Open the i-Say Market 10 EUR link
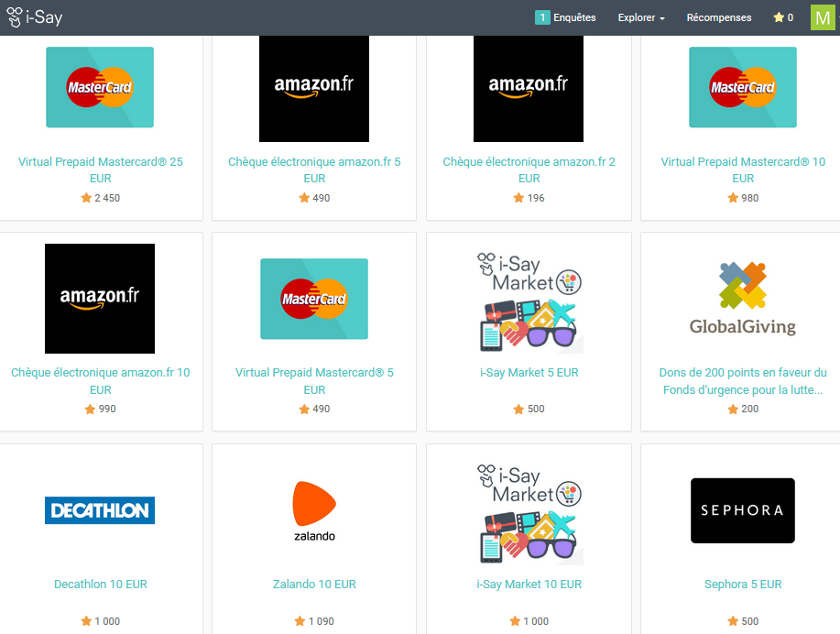 [x=529, y=585]
